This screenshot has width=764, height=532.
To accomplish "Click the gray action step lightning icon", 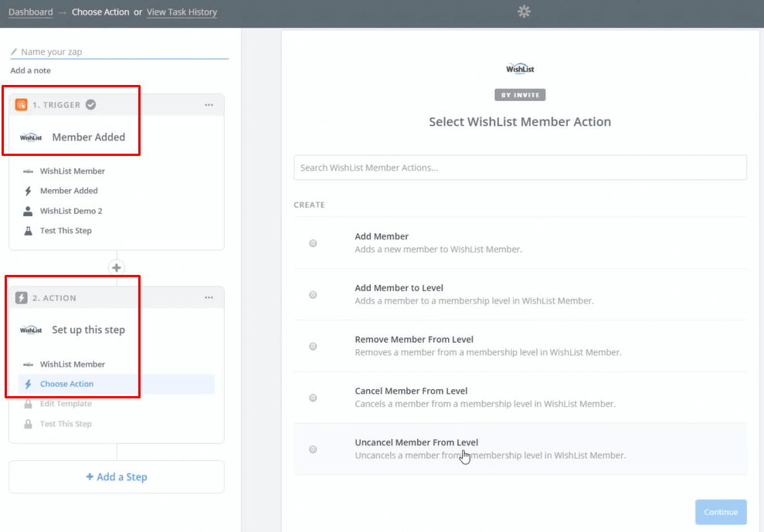I will [21, 298].
